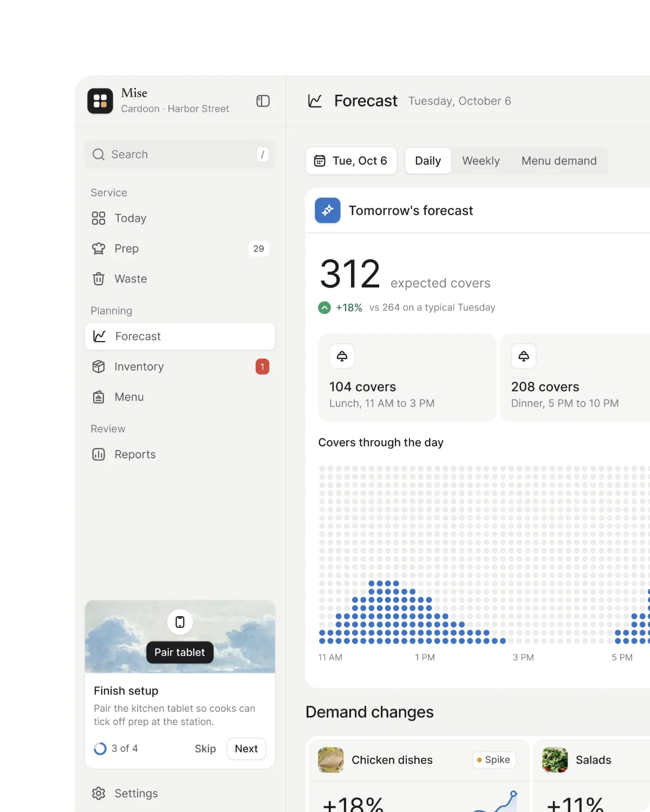Select Forecast in the Planning section
Viewport: 650px width, 812px height.
coord(180,336)
